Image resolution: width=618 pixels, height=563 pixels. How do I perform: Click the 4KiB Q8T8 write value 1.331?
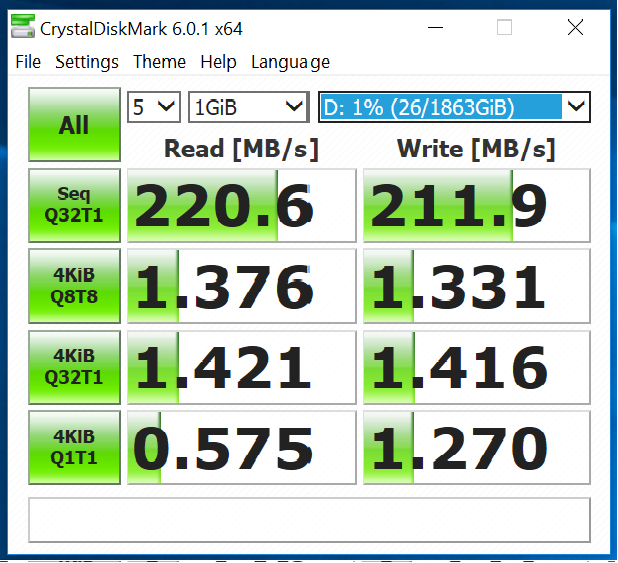tap(477, 286)
